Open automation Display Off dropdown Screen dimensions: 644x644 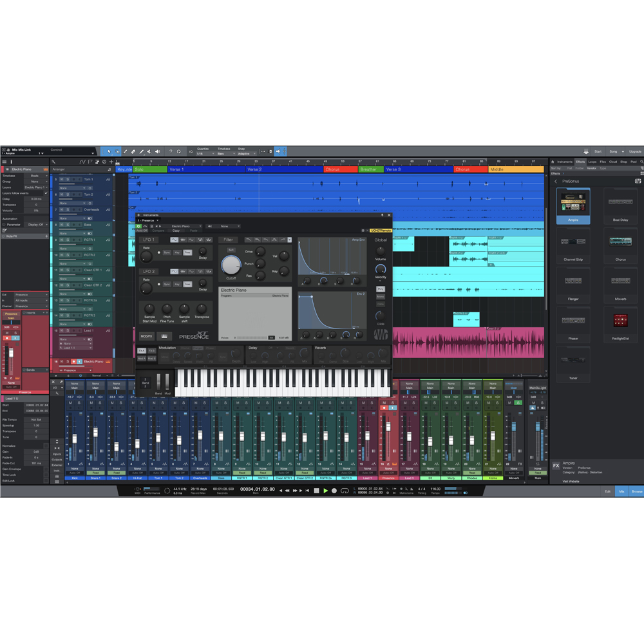[37, 225]
